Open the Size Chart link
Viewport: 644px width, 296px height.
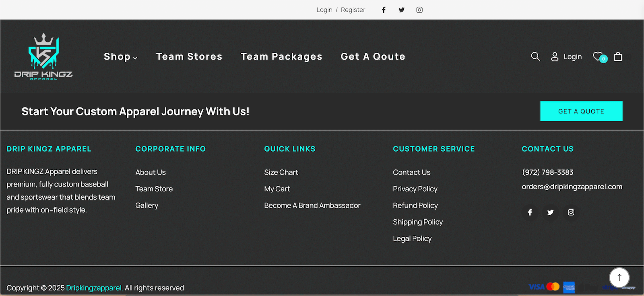pos(281,172)
